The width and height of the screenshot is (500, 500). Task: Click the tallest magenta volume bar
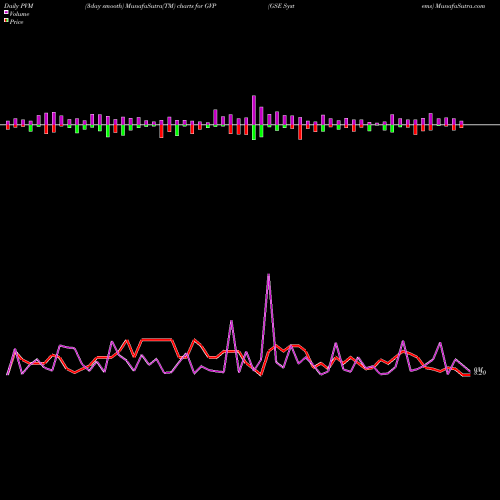[x=254, y=110]
